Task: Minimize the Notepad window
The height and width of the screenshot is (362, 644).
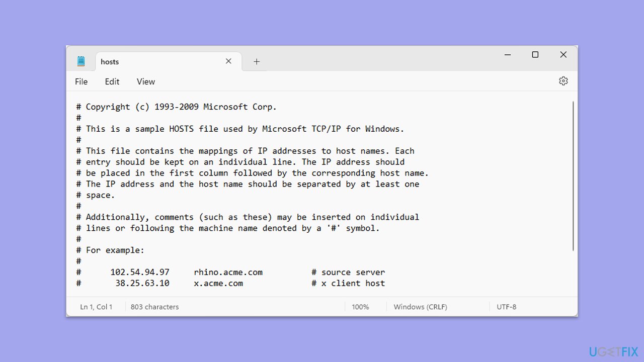Action: click(507, 55)
